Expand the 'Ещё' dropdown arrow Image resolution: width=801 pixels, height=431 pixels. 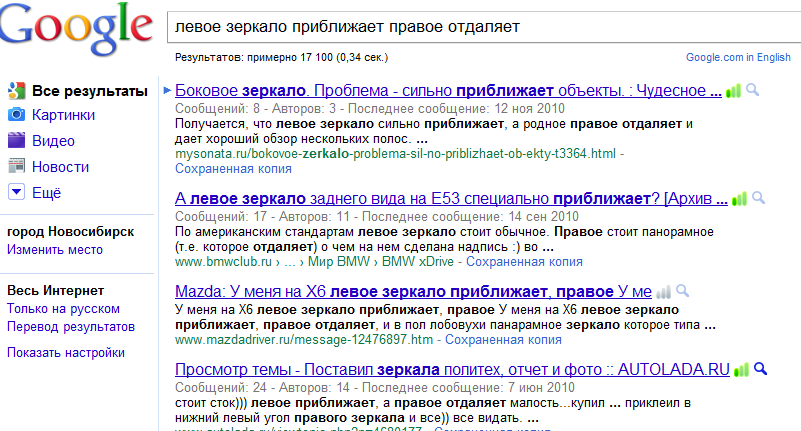[x=16, y=192]
